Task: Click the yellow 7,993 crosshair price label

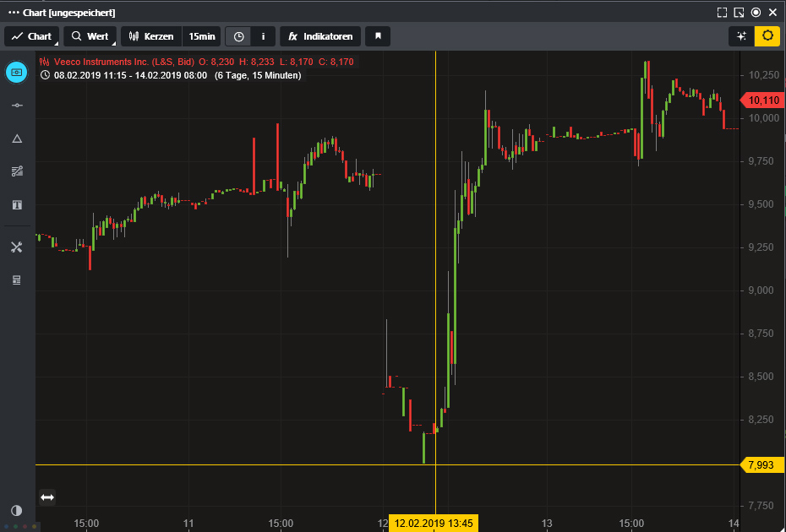Action: [762, 465]
